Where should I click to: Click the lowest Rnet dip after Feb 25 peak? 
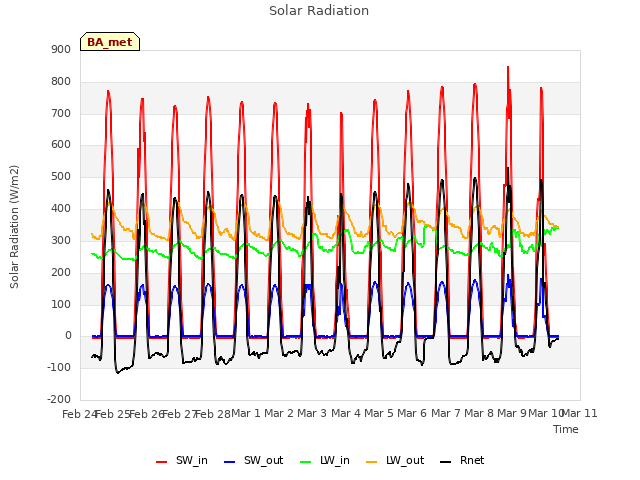[x=118, y=372]
